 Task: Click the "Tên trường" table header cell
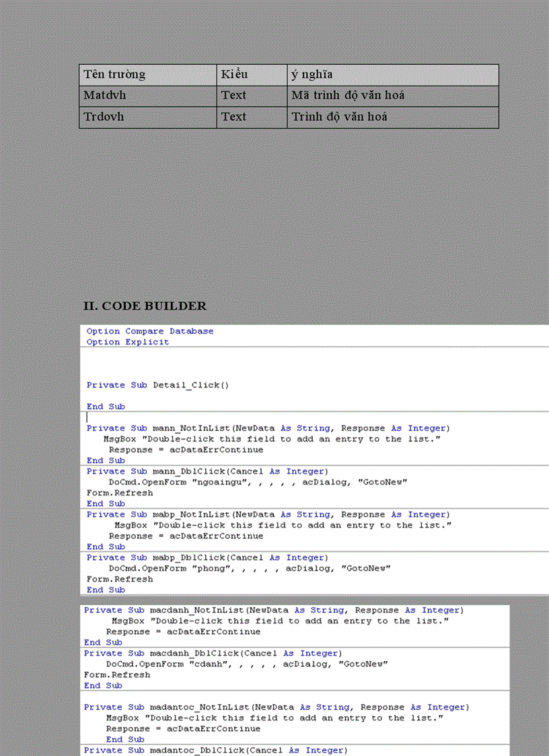pos(114,75)
